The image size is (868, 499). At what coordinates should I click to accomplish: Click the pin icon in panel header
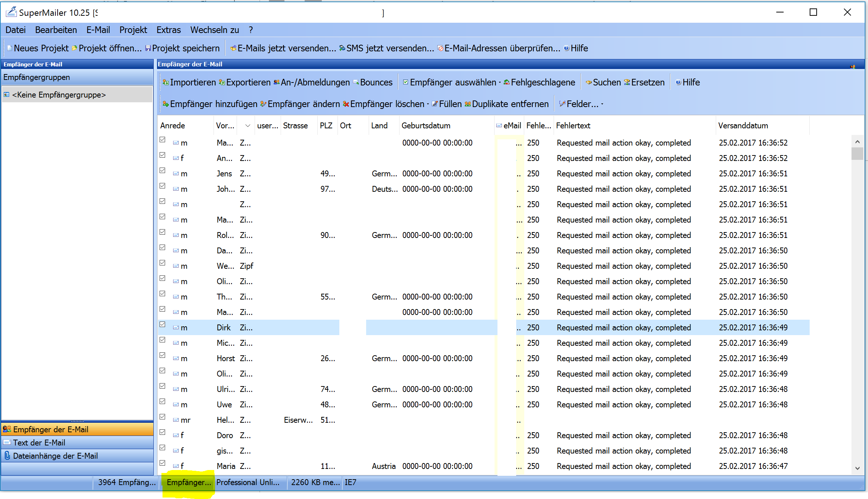852,66
